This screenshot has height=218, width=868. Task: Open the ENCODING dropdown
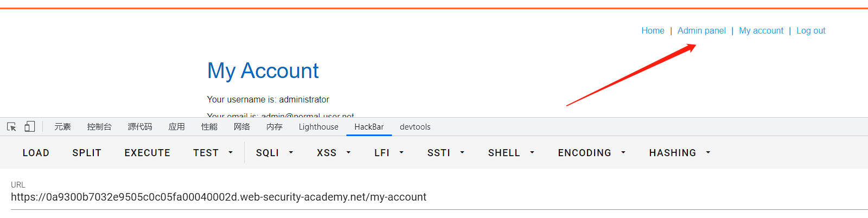click(x=592, y=153)
